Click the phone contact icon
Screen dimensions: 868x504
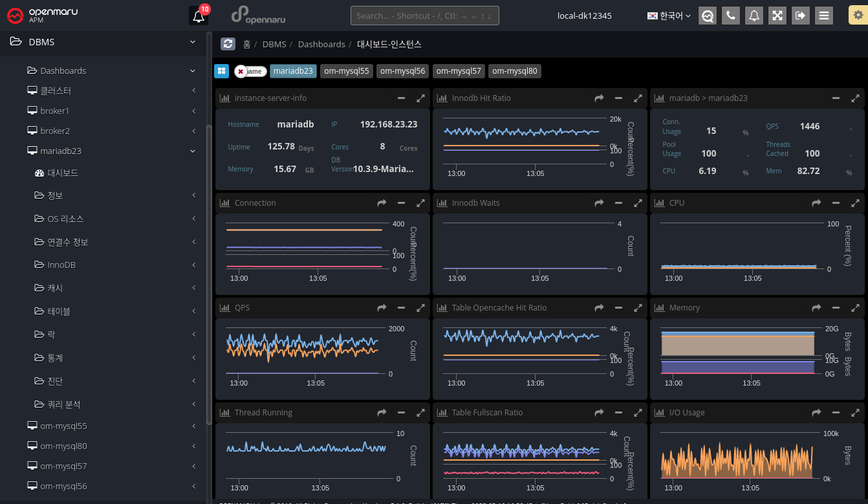coord(731,16)
